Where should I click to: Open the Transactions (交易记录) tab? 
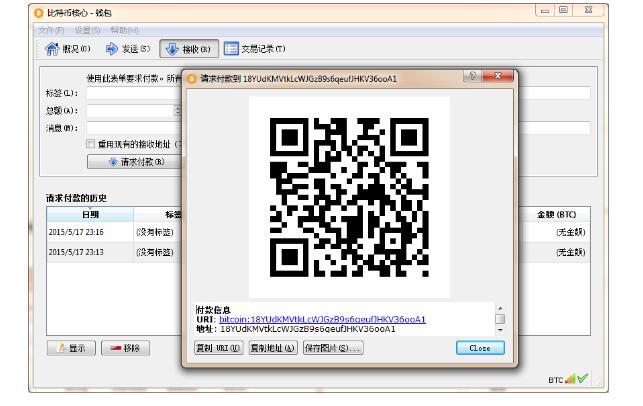pyautogui.click(x=254, y=49)
